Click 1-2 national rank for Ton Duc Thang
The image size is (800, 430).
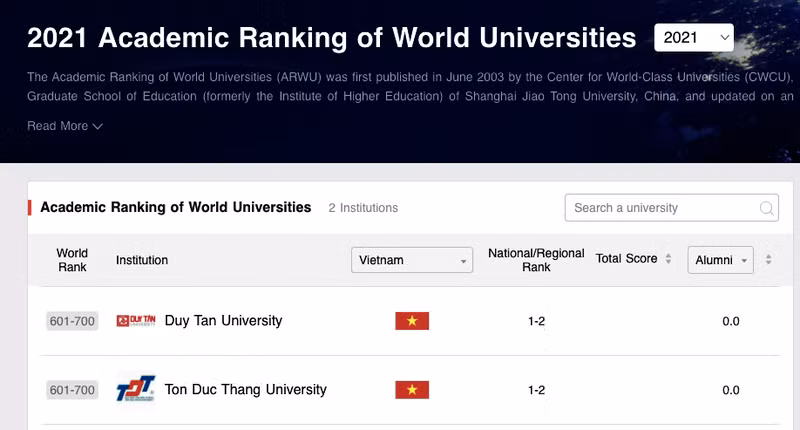point(536,390)
